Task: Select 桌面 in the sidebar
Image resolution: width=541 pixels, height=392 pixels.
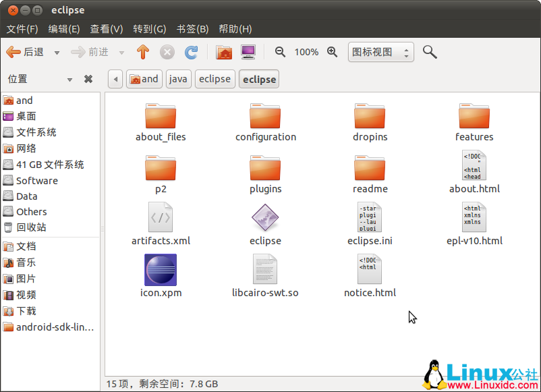Action: click(51, 116)
